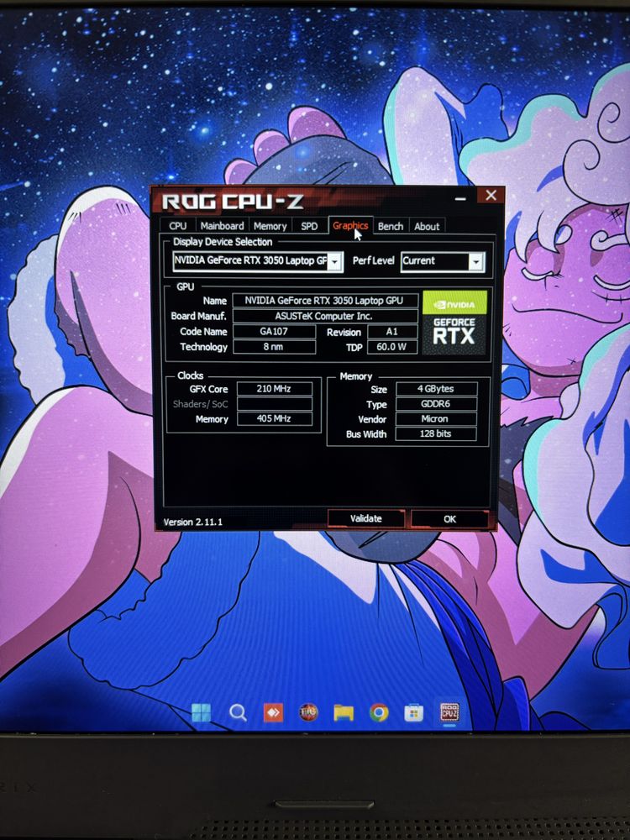Click the 210 MHz GFX Core value
The height and width of the screenshot is (840, 630).
[275, 388]
